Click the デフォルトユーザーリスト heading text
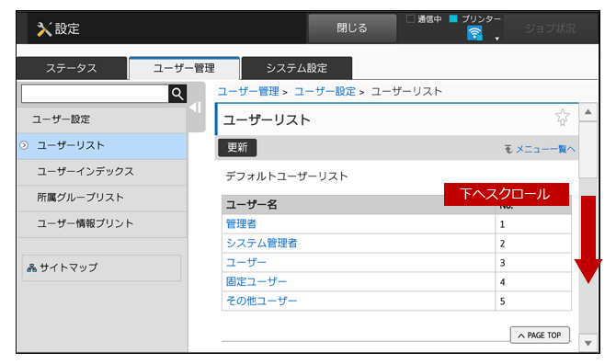The height and width of the screenshot is (364, 616). click(286, 176)
